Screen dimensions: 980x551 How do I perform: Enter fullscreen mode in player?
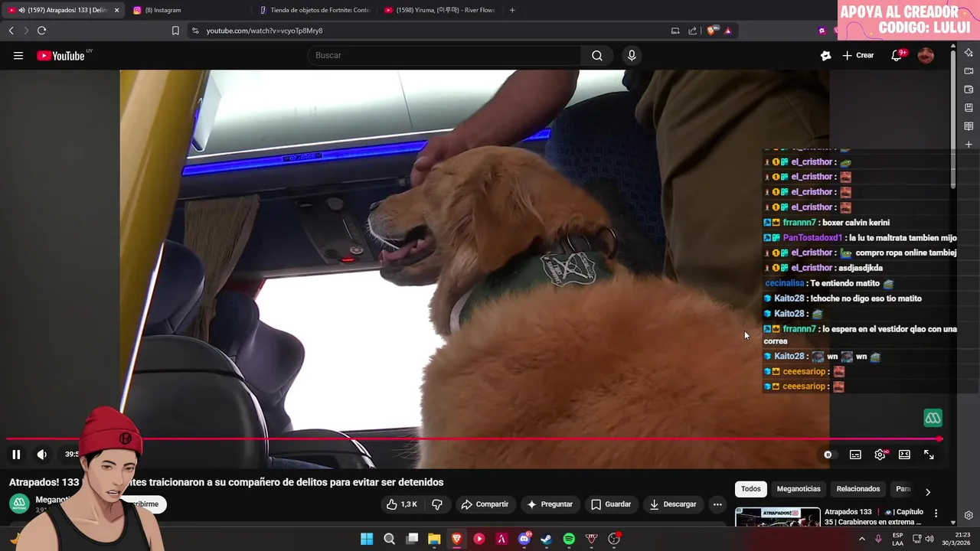(929, 455)
